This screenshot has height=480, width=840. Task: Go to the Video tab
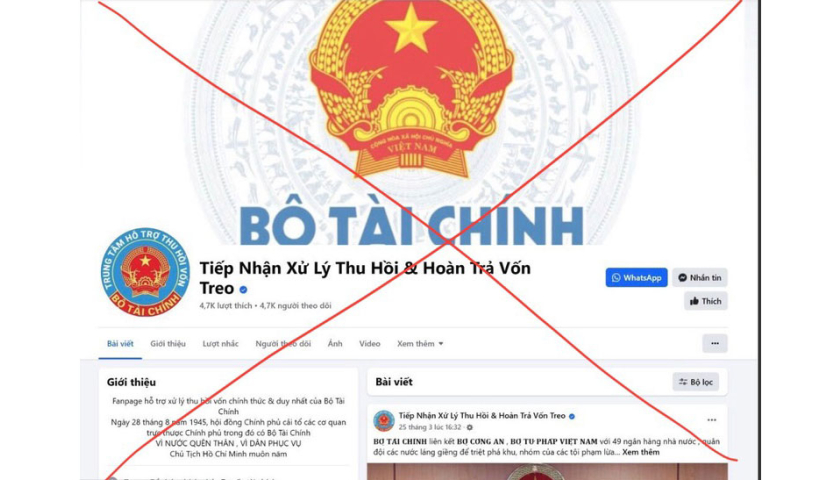coord(370,343)
